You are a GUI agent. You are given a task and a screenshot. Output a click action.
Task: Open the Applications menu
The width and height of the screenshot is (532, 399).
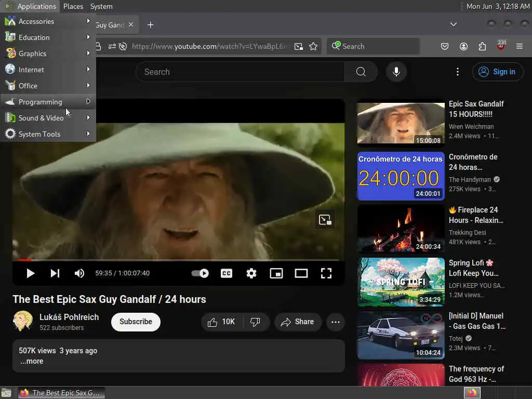coord(31,6)
